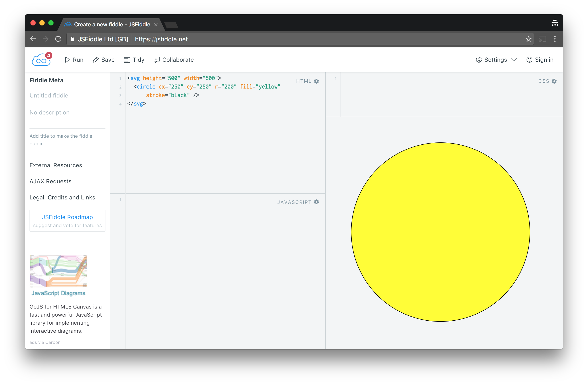Open the Collaborate option
This screenshot has height=385, width=588.
174,60
